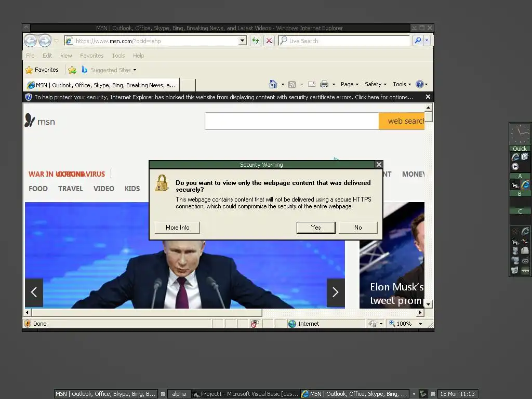The height and width of the screenshot is (399, 532).
Task: Click the vertical scrollbar down arrow
Action: tap(429, 304)
